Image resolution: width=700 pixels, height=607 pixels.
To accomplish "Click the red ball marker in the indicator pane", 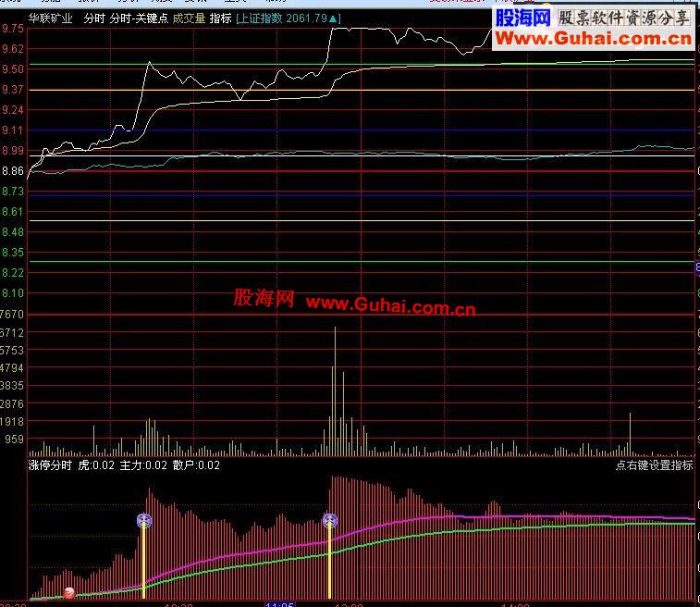I will point(69,593).
